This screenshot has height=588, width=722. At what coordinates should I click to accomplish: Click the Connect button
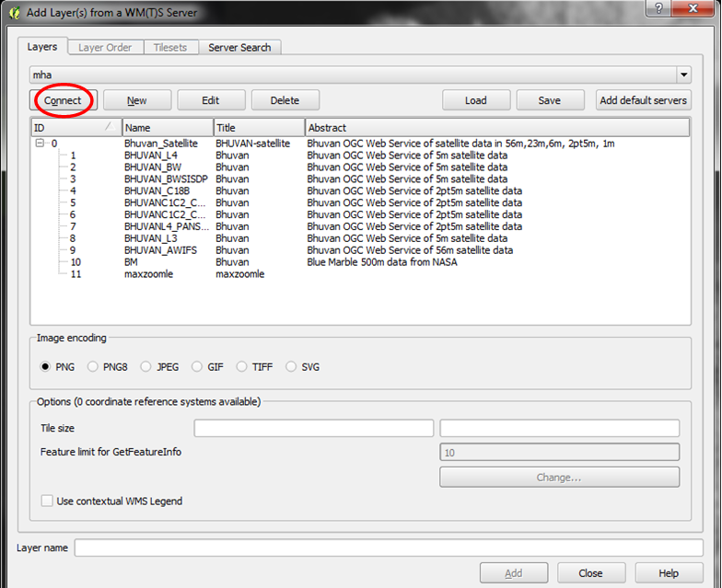point(63,100)
